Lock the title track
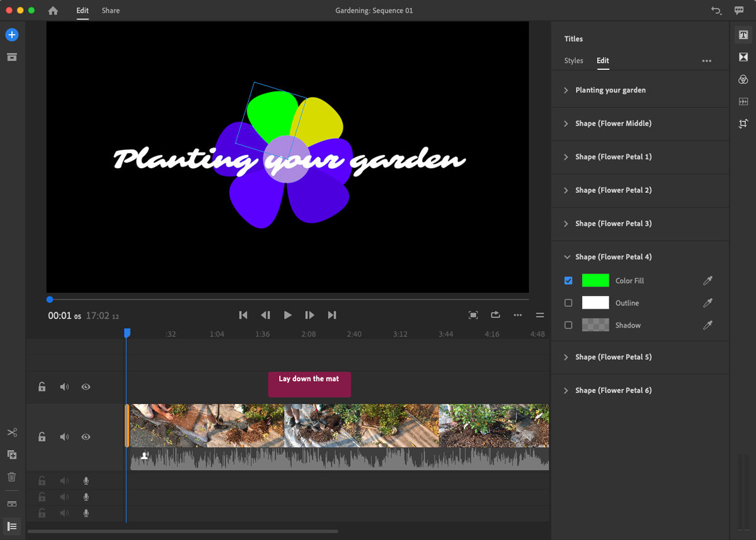Viewport: 756px width, 540px height. coord(42,387)
